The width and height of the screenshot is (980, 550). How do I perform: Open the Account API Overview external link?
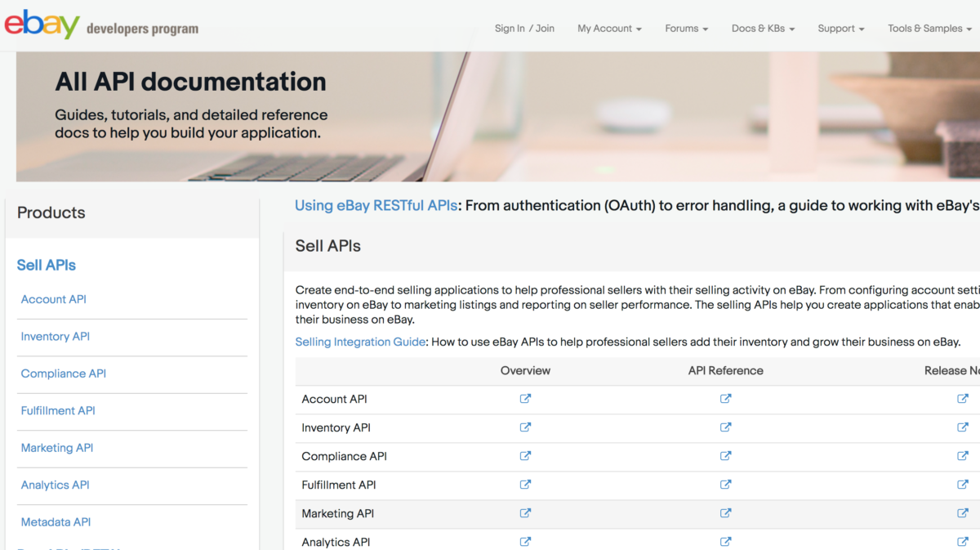tap(525, 399)
